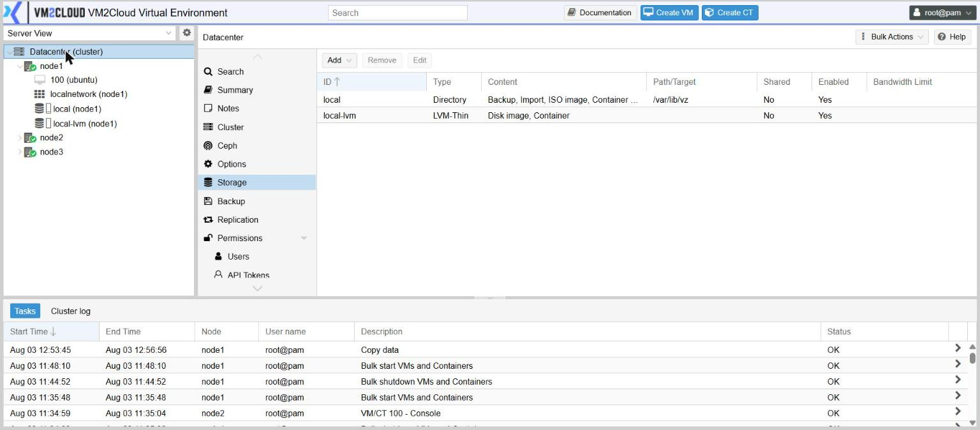Click the Datacenter cluster server icon
980x430 pixels.
[x=19, y=52]
